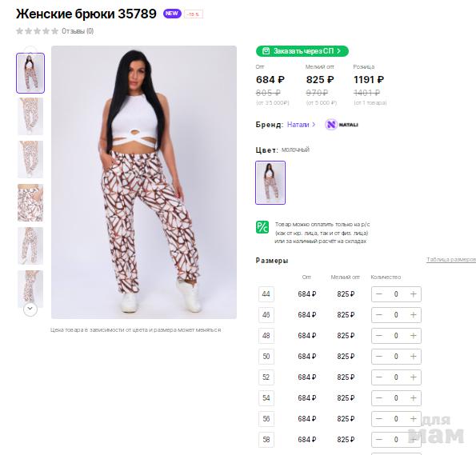Open Отзывы (0) reviews link

tap(78, 31)
